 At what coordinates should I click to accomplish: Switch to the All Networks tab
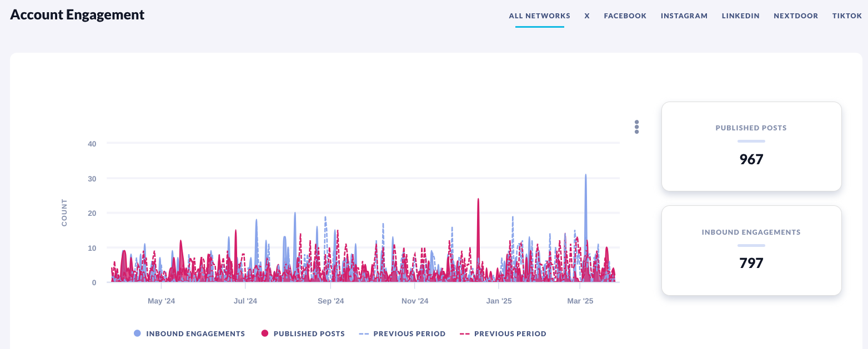(x=539, y=16)
